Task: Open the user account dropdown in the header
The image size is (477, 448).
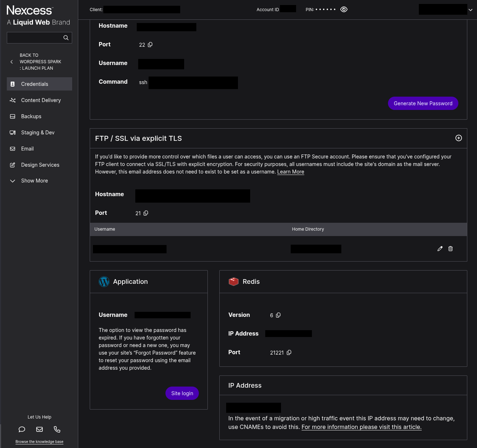Action: (x=470, y=10)
